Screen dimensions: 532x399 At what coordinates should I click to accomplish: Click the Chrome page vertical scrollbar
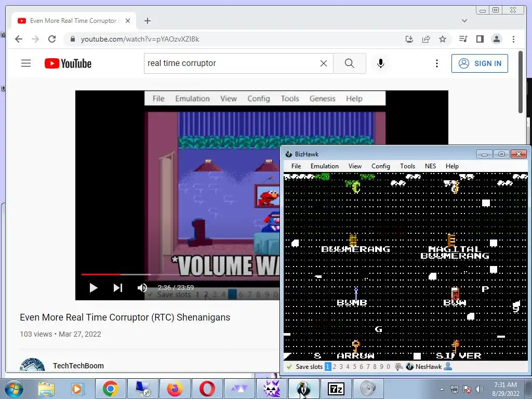tap(521, 82)
